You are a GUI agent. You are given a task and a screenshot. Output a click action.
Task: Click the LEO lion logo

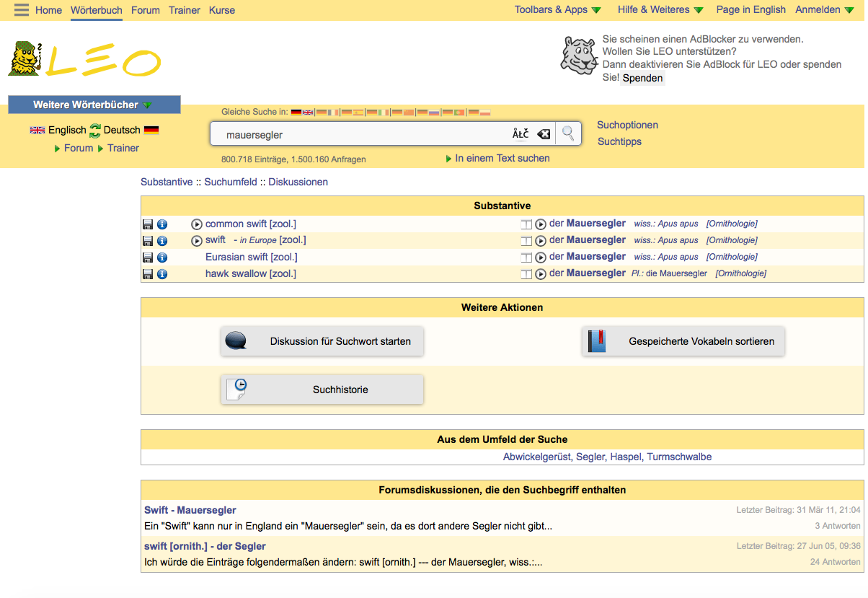pyautogui.click(x=84, y=59)
